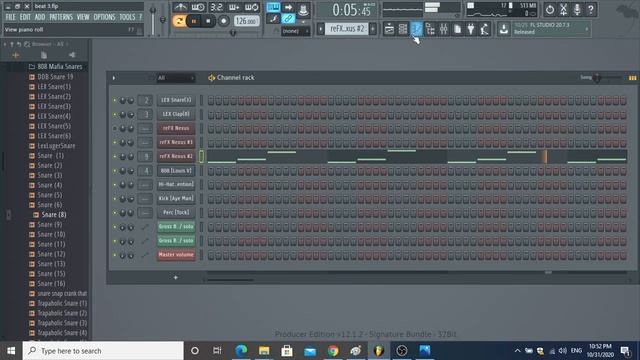Image resolution: width=640 pixels, height=360 pixels.
Task: Click the Hi-Hat channel button
Action: (x=176, y=184)
